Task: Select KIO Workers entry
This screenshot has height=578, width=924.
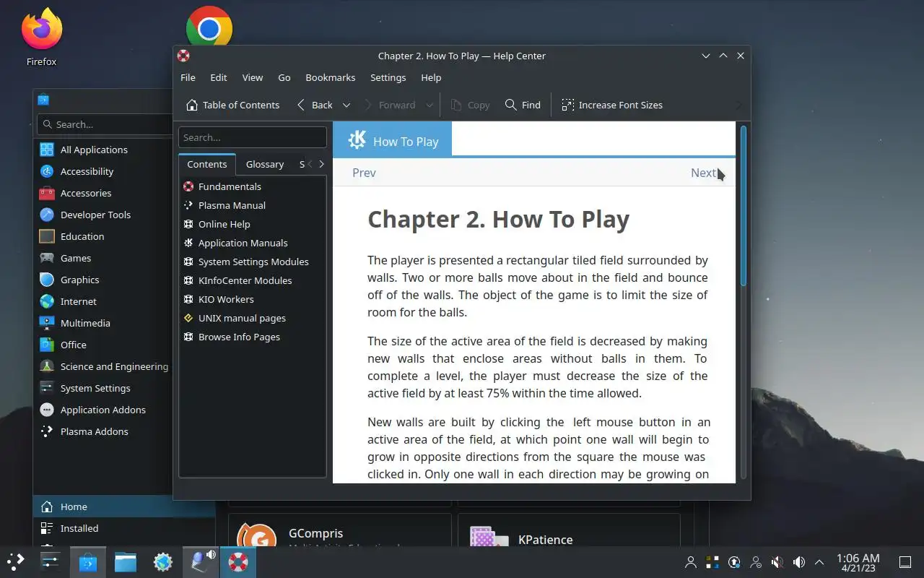Action: click(x=226, y=299)
